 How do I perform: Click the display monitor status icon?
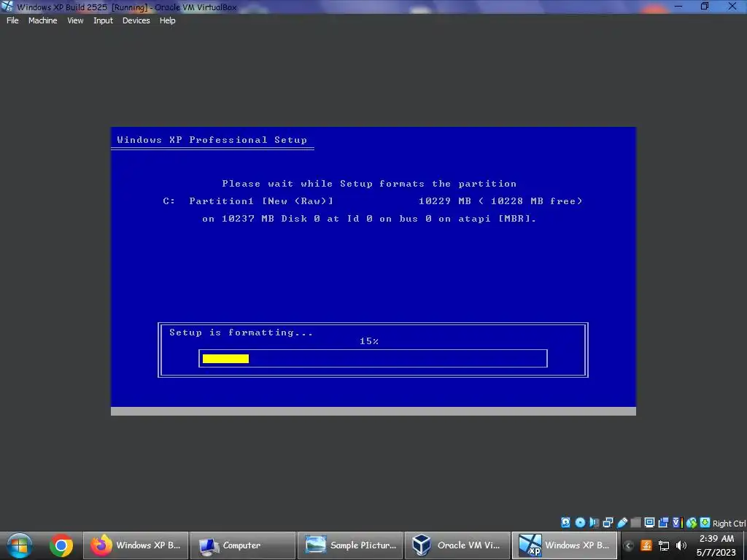pos(649,522)
